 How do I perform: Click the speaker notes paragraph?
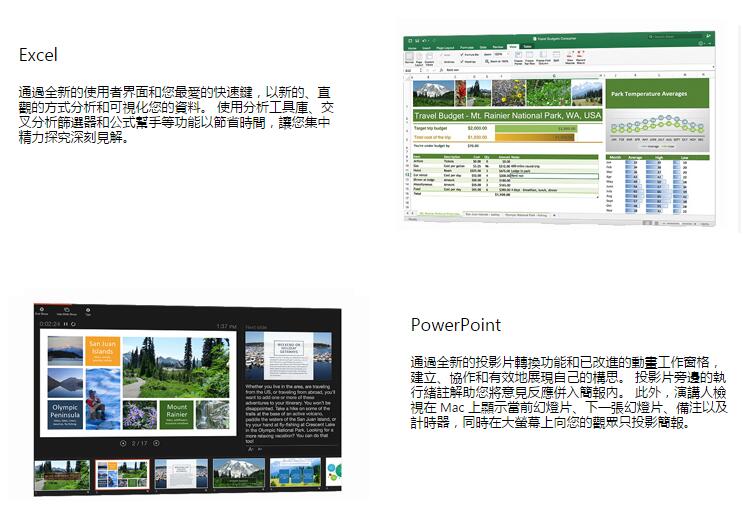[x=290, y=413]
